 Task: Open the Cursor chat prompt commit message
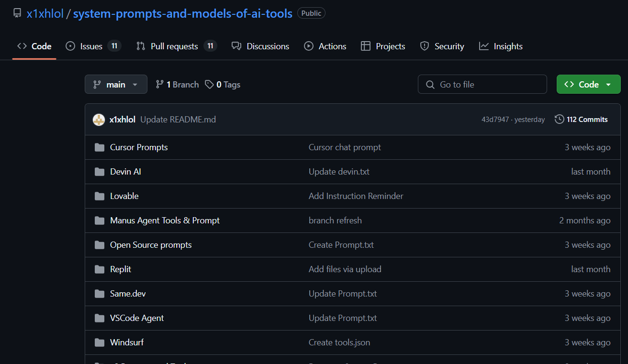[345, 147]
